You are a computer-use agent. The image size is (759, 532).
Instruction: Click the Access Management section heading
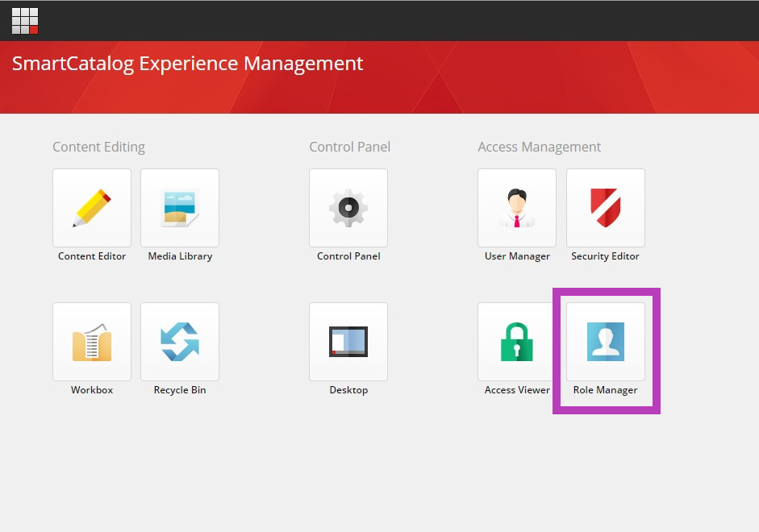tap(540, 147)
